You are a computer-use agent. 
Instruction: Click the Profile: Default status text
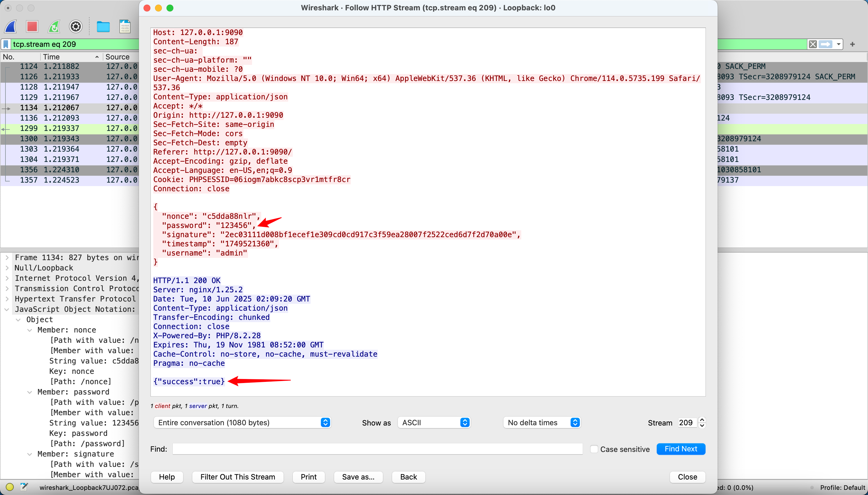(842, 488)
